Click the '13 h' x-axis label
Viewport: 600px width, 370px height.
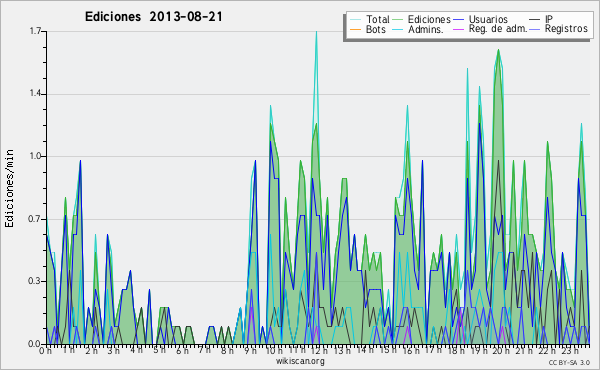click(x=342, y=351)
